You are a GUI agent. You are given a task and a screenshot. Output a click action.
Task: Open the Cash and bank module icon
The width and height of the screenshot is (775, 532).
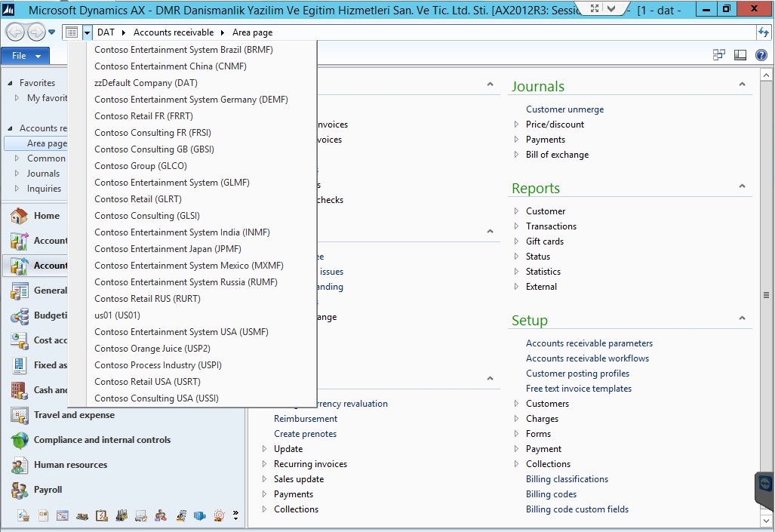(20, 390)
